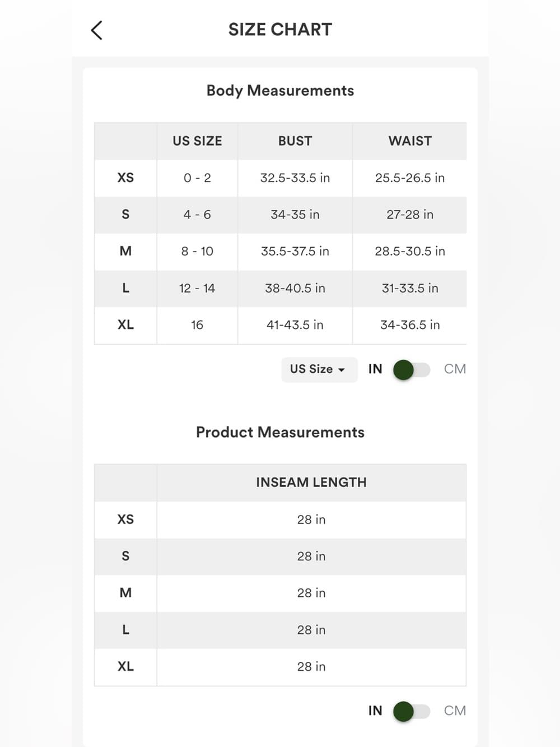Viewport: 560px width, 747px height.
Task: Toggle the body measurements IN/CM switch
Action: tap(412, 370)
